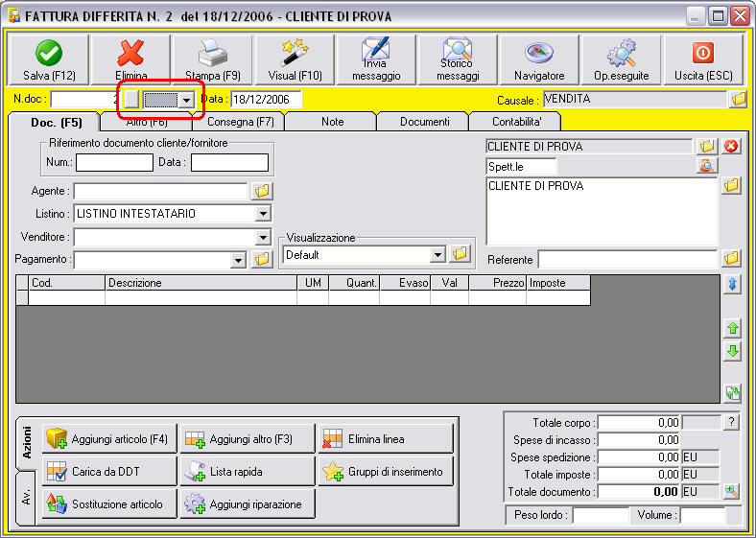Click Aggiungi altro (F3)
The width and height of the screenshot is (756, 538).
tap(248, 438)
